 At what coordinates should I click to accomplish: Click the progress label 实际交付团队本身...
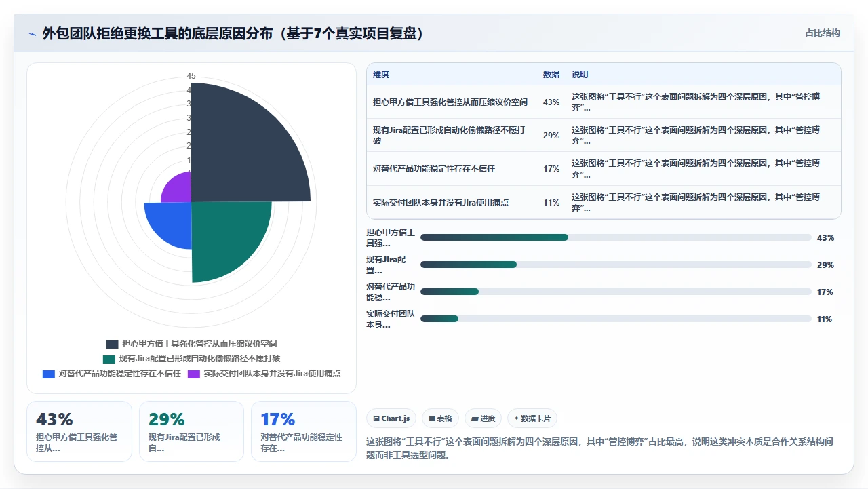tap(390, 319)
